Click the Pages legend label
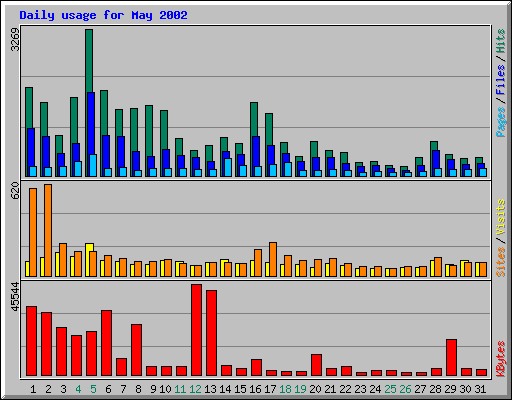This screenshot has height=400, width=512. pyautogui.click(x=500, y=122)
